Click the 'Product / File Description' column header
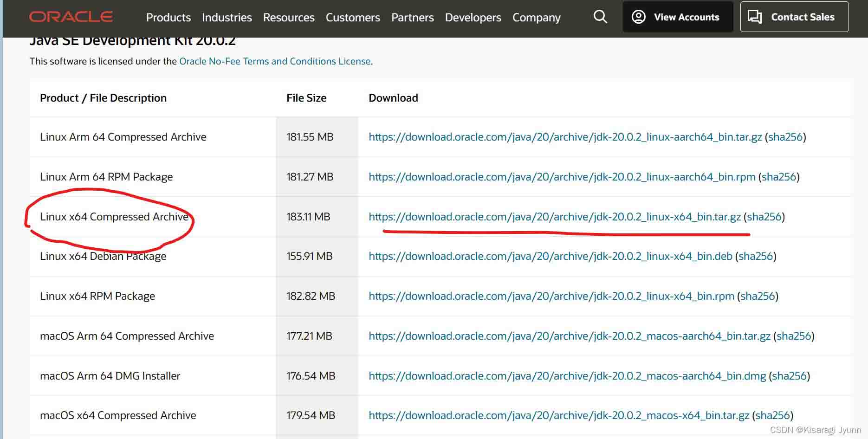This screenshot has width=868, height=439. point(103,98)
